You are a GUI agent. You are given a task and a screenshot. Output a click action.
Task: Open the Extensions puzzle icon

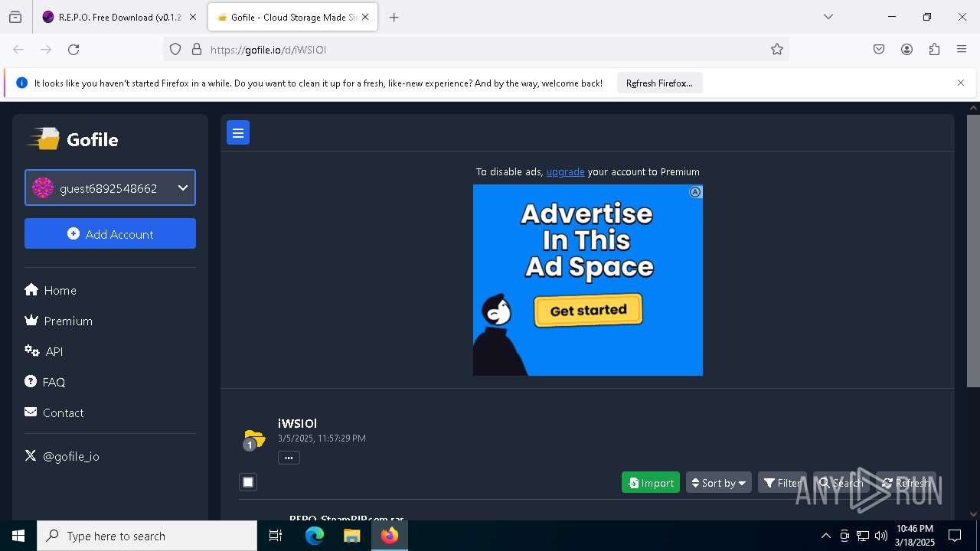click(934, 50)
